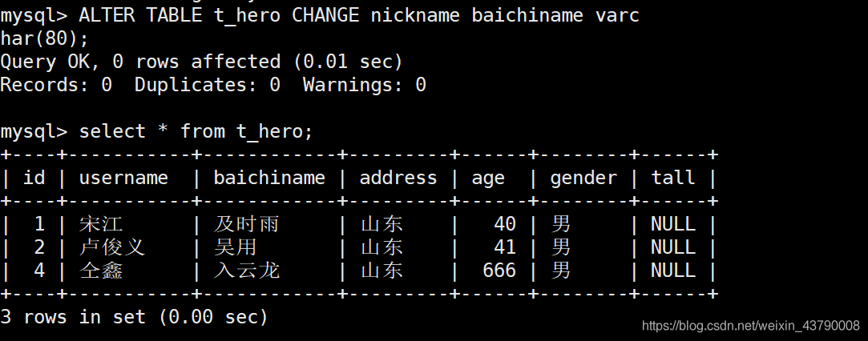Click the address '山东' in 宋江's row
The width and height of the screenshot is (868, 341).
pyautogui.click(x=382, y=224)
